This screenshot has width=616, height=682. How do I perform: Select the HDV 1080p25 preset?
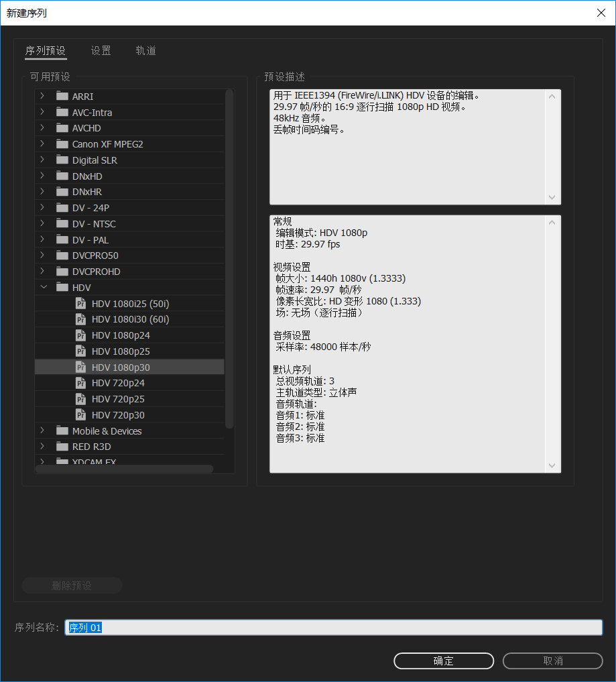tap(121, 351)
